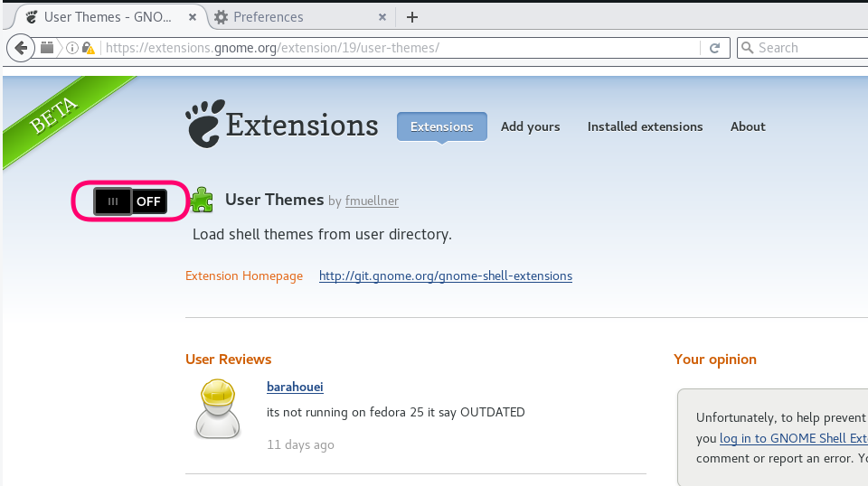The image size is (868, 486).
Task: Click the User Themes title text
Action: [x=275, y=200]
